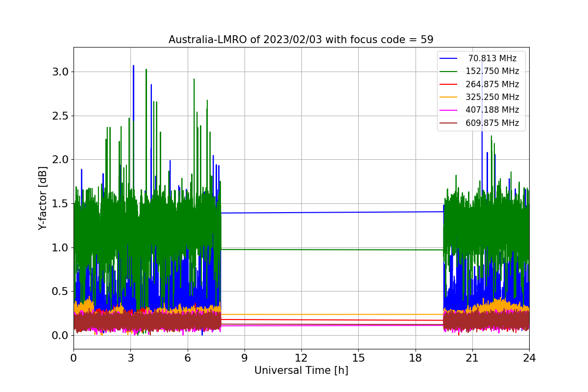Select the 152.750 MHz legend label
The height and width of the screenshot is (392, 588).
492,71
